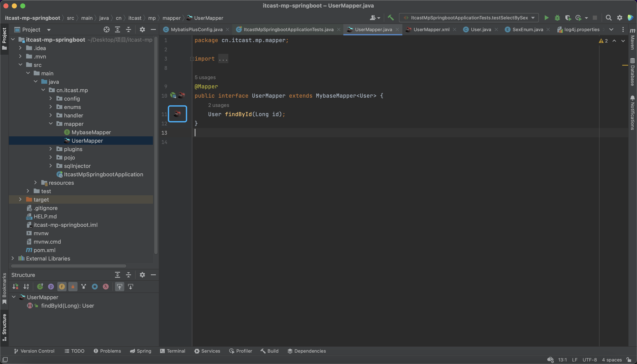Open the Terminal tool window

click(x=173, y=351)
